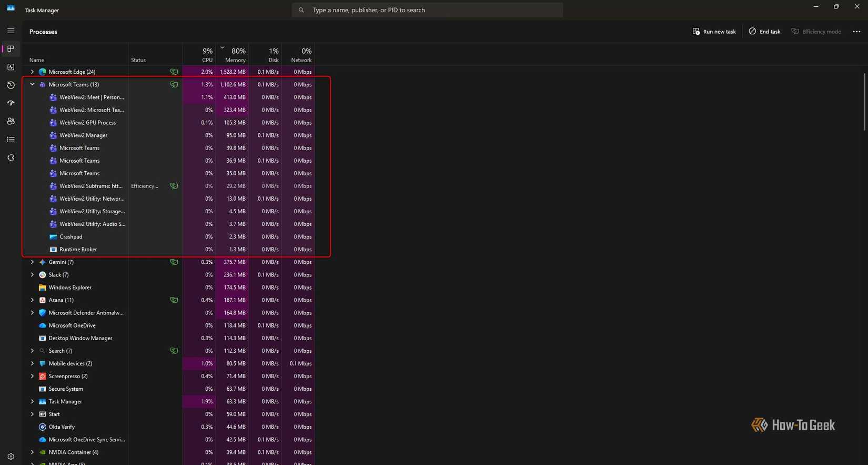Click the Microsoft Defender shield icon
868x465 pixels.
pyautogui.click(x=43, y=313)
